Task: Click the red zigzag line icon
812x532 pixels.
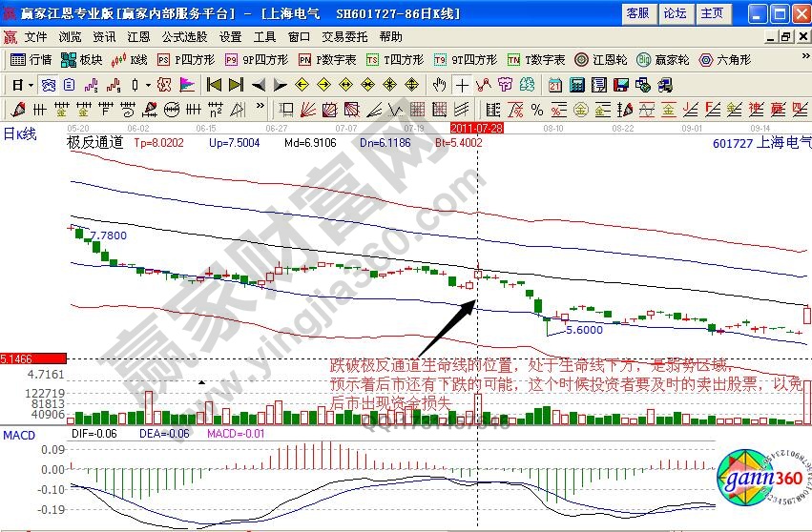Action: (x=484, y=85)
